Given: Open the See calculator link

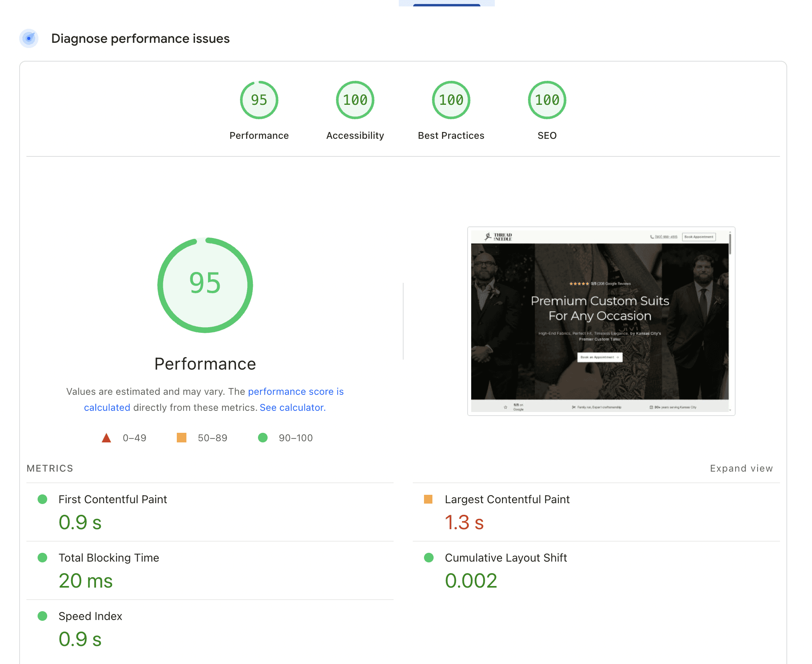Looking at the screenshot, I should [292, 408].
